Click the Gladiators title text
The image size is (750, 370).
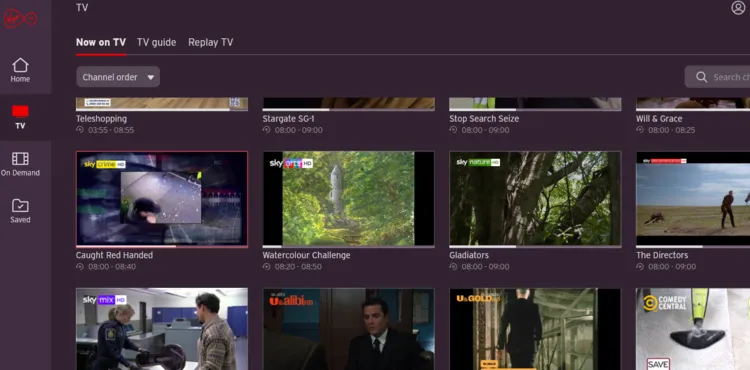469,255
